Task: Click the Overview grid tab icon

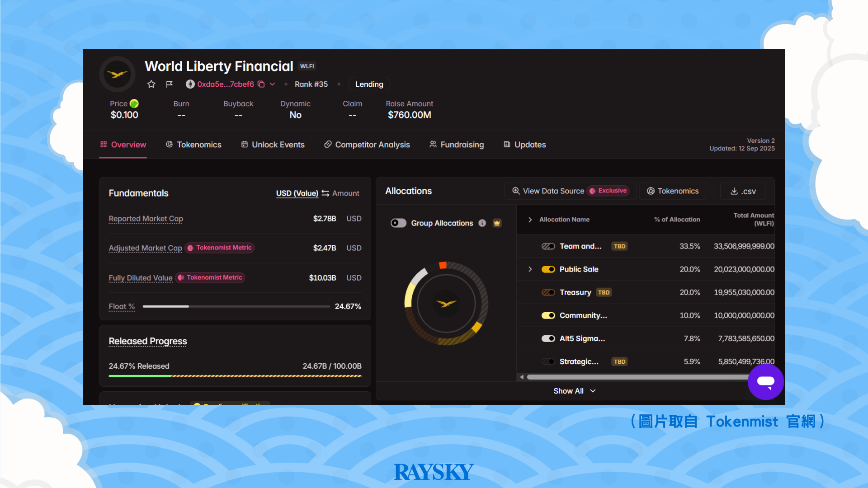Action: coord(104,144)
